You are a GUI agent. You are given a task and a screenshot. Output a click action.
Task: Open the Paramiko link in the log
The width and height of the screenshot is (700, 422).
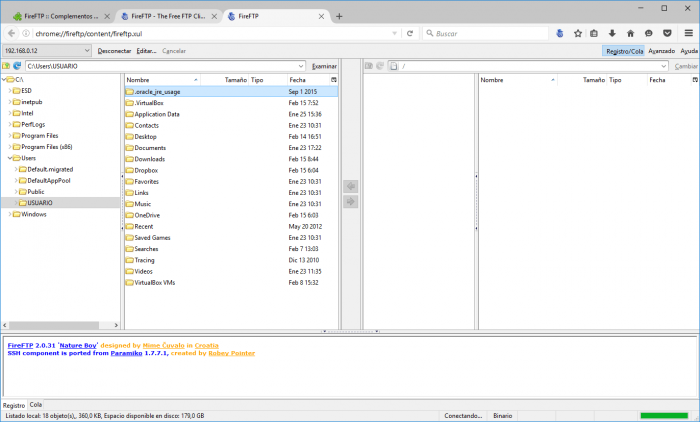pos(126,353)
